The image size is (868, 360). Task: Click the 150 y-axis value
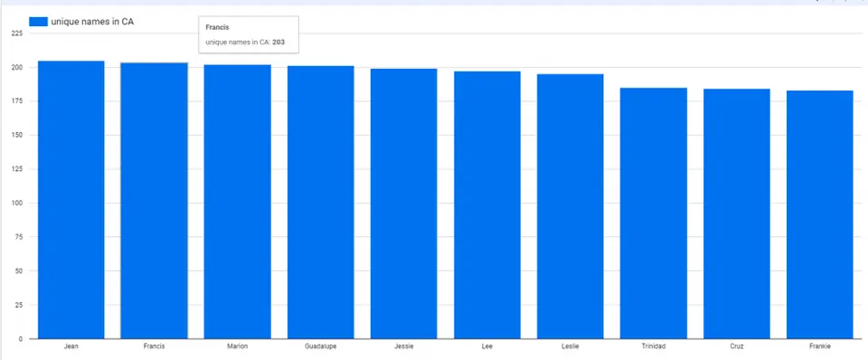[x=17, y=136]
